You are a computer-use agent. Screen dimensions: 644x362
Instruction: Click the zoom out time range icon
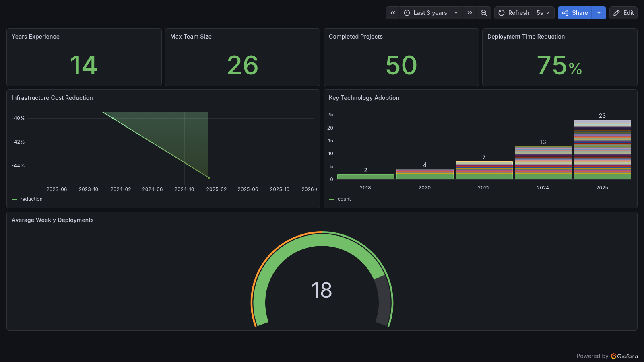point(484,13)
